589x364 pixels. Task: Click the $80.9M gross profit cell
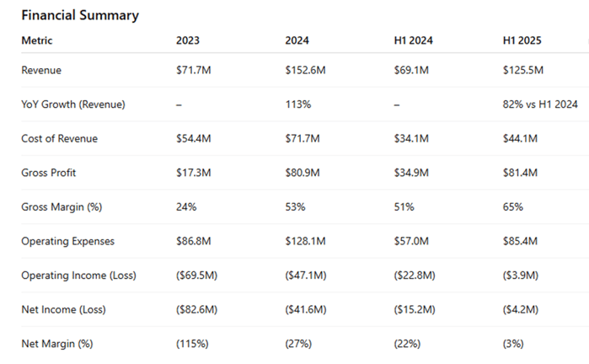(303, 172)
